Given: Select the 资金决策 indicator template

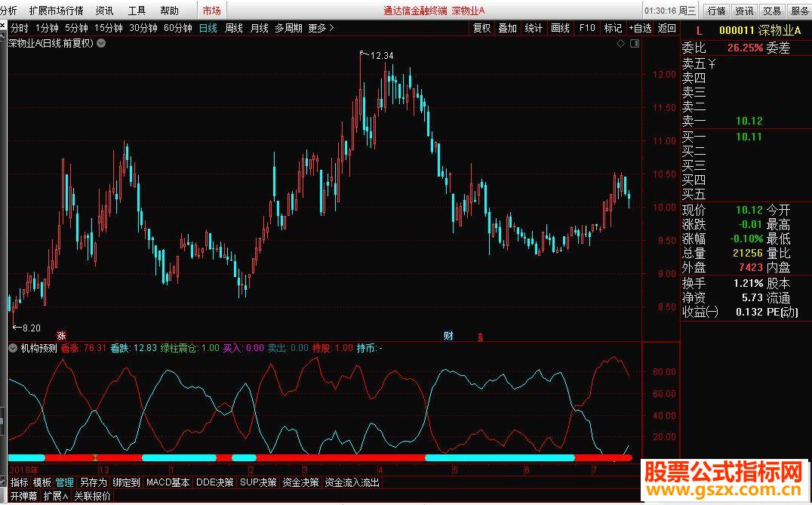Looking at the screenshot, I should pyautogui.click(x=300, y=482).
